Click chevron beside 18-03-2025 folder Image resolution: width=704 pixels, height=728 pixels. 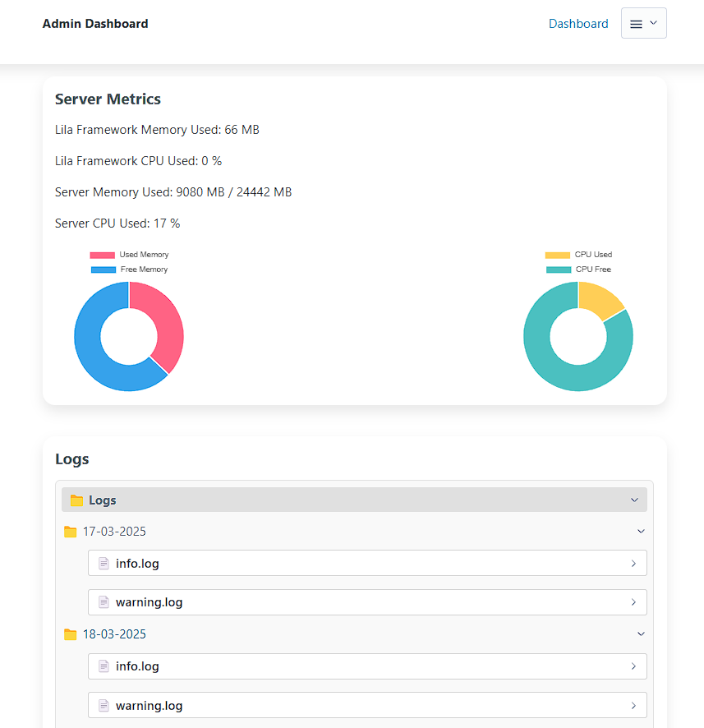pos(641,634)
